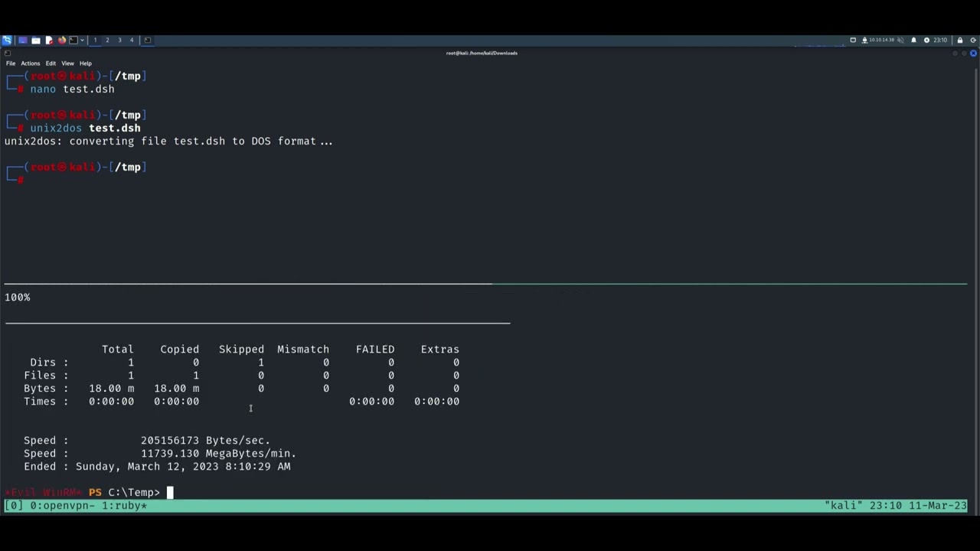Click the 100% progress text
The image size is (980, 551).
tap(18, 297)
